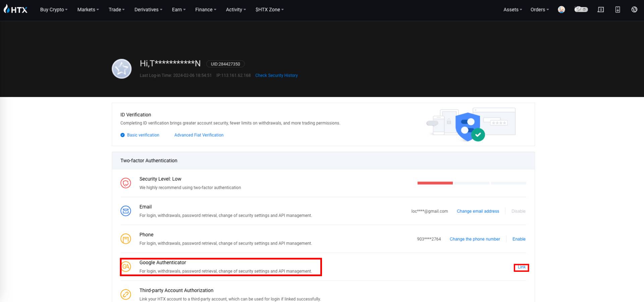644x302 pixels.
Task: Open the Orders dropdown
Action: [x=539, y=10]
